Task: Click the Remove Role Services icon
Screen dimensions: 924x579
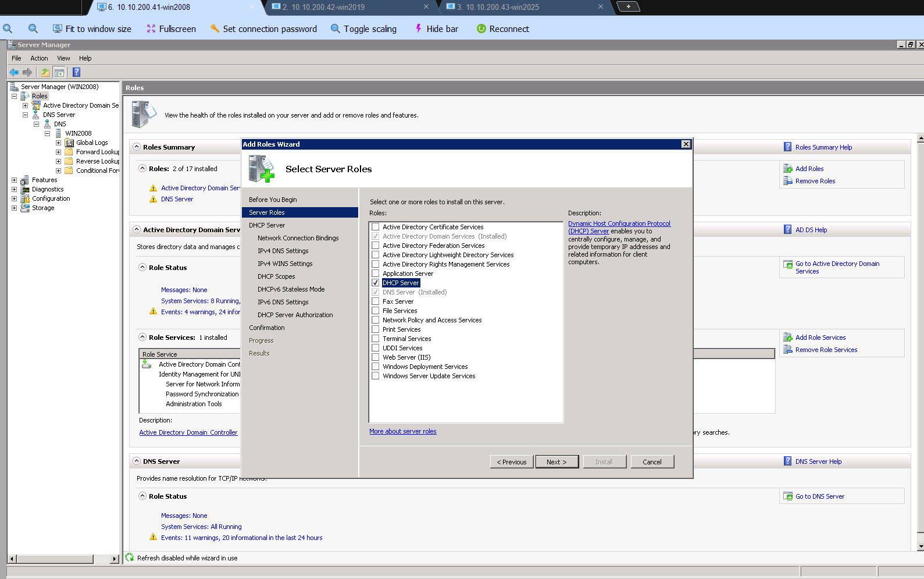Action: (788, 350)
